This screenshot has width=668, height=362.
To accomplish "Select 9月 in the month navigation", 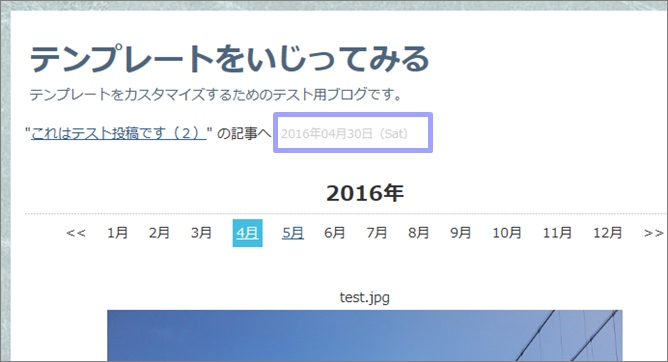I will pos(461,233).
